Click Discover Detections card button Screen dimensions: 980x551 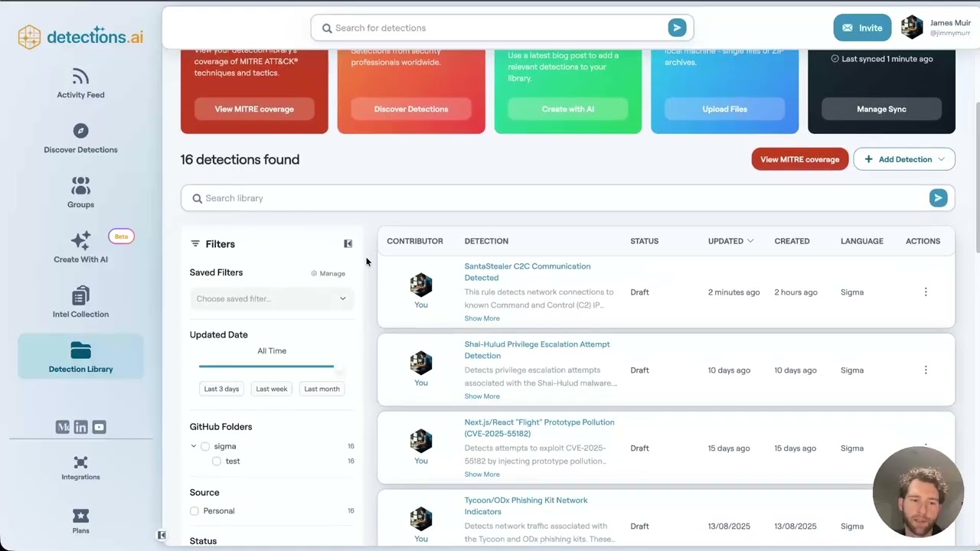[x=411, y=109]
